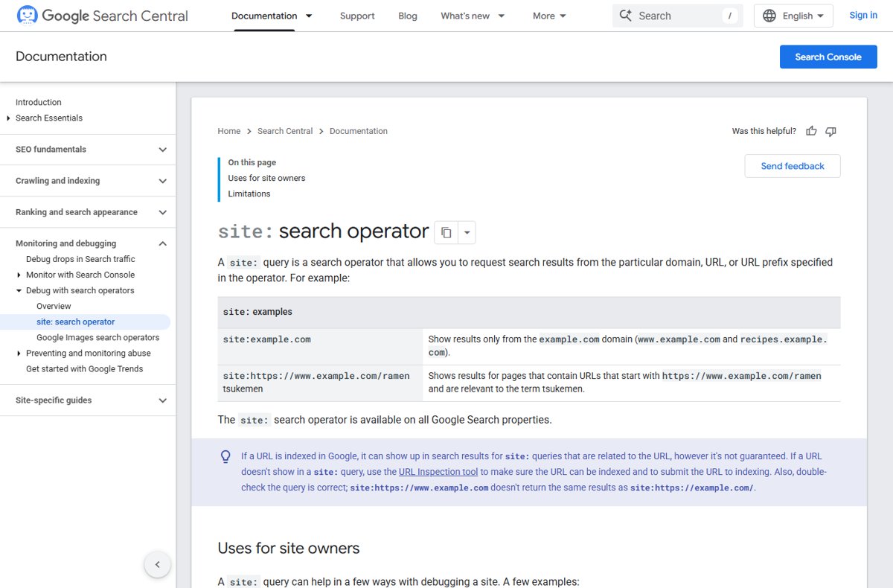Open the More dropdown menu

point(550,16)
